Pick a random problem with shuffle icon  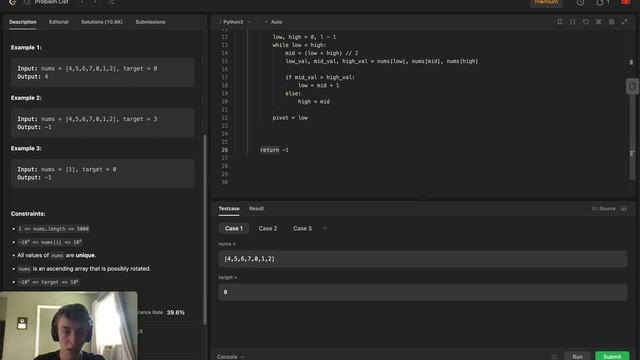(111, 2)
